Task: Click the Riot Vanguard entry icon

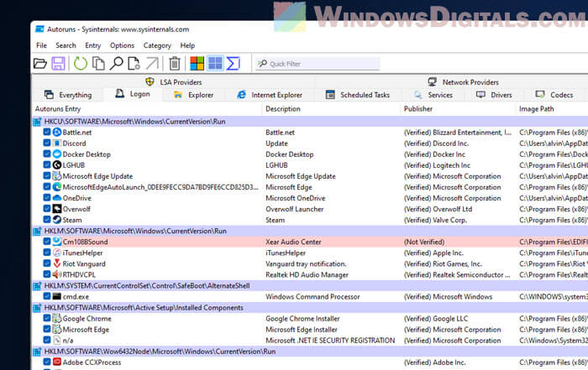Action: pos(57,263)
